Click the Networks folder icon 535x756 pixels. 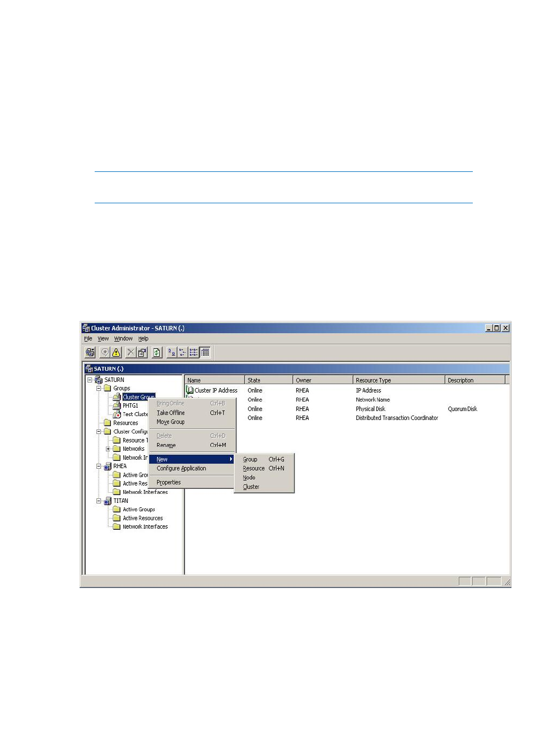click(x=117, y=449)
